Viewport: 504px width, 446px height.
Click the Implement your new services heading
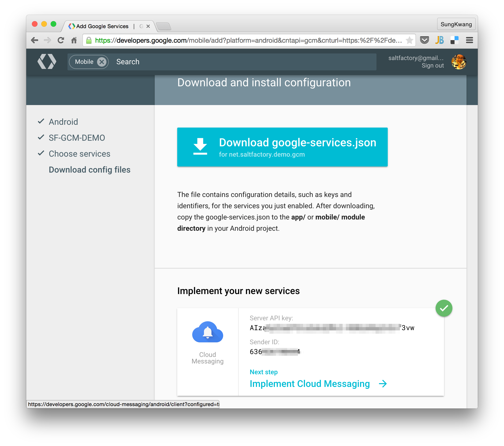point(238,291)
